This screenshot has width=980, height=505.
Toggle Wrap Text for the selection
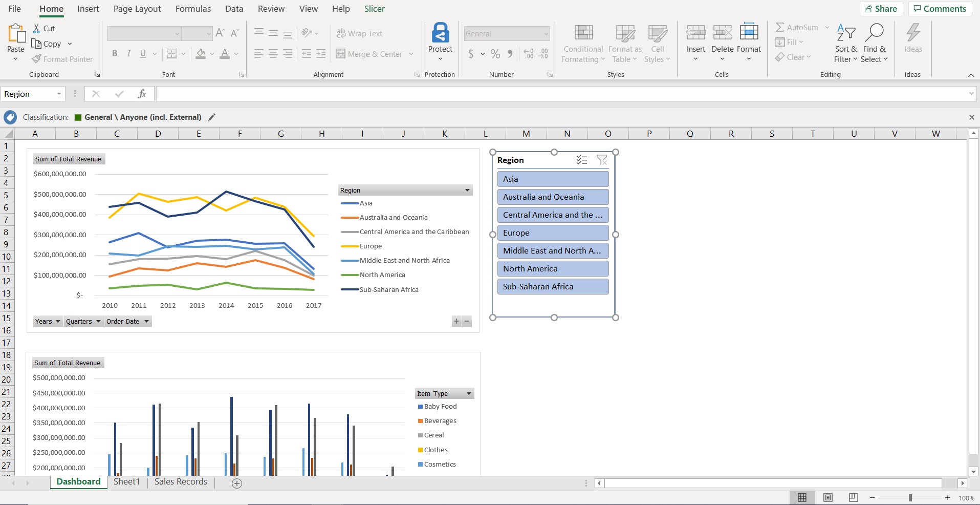[360, 33]
